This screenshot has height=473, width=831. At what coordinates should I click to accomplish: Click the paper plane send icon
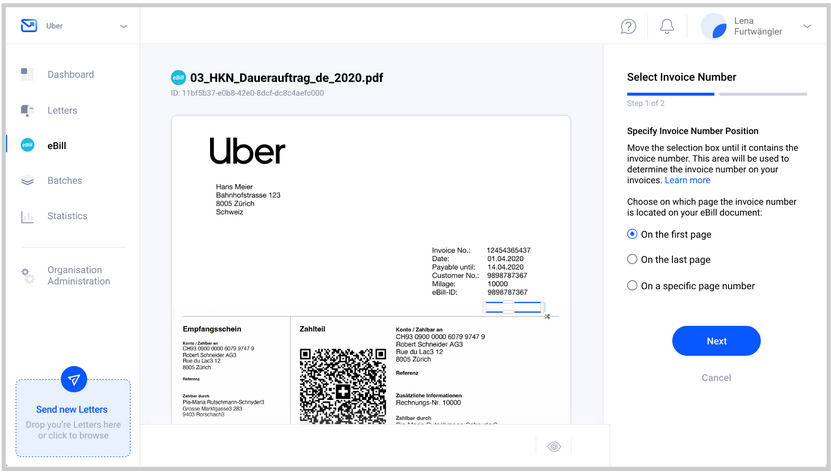click(x=74, y=379)
